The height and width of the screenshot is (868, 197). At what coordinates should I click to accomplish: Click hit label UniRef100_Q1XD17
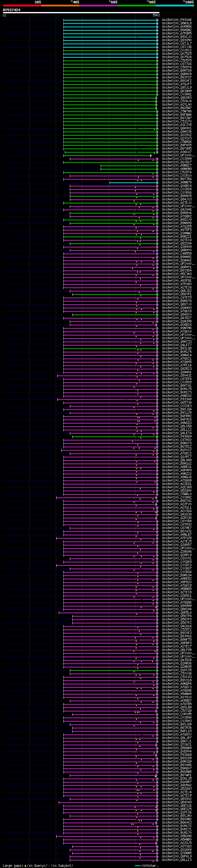click(177, 162)
